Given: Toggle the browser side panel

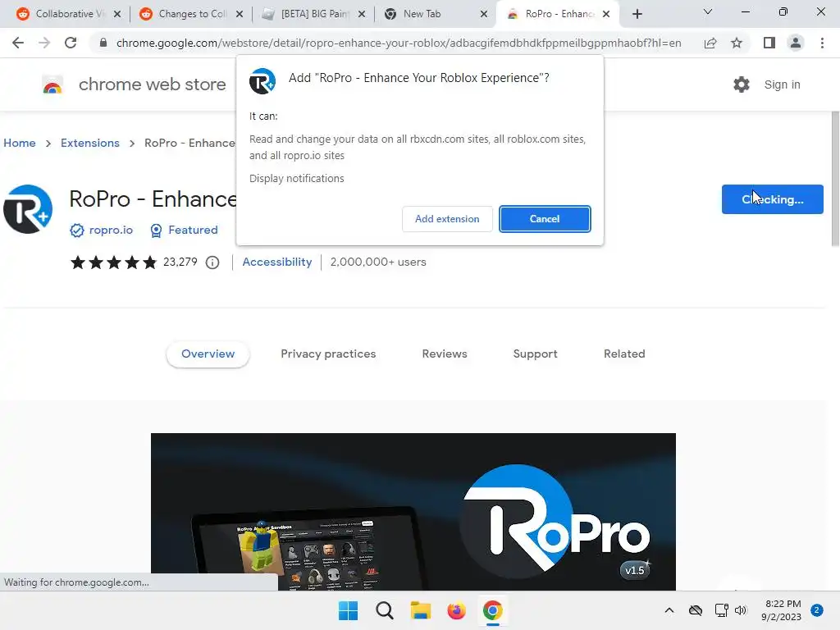Looking at the screenshot, I should pyautogui.click(x=769, y=43).
